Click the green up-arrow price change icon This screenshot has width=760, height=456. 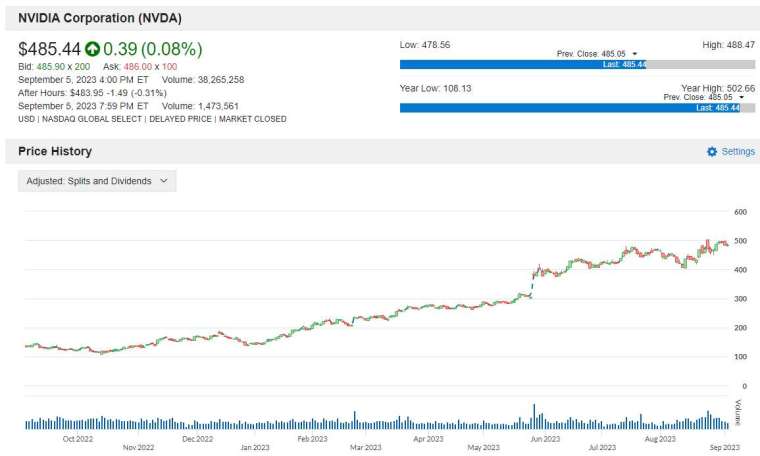[92, 49]
